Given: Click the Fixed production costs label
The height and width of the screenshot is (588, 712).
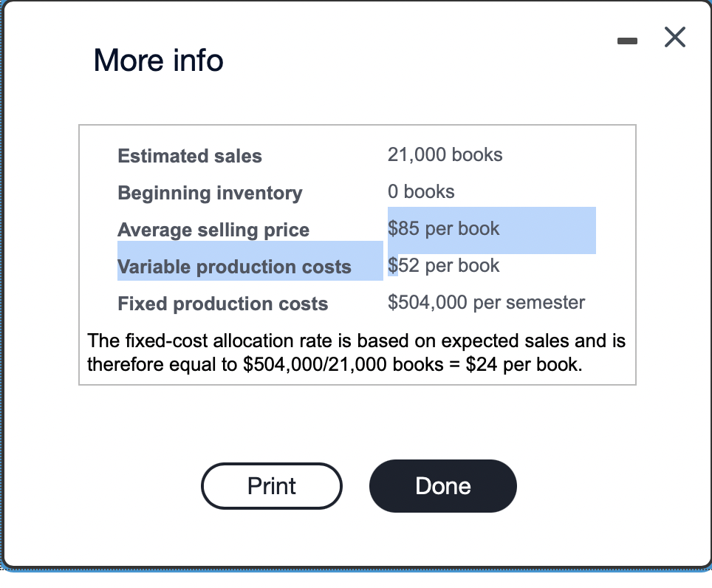Looking at the screenshot, I should click(222, 304).
